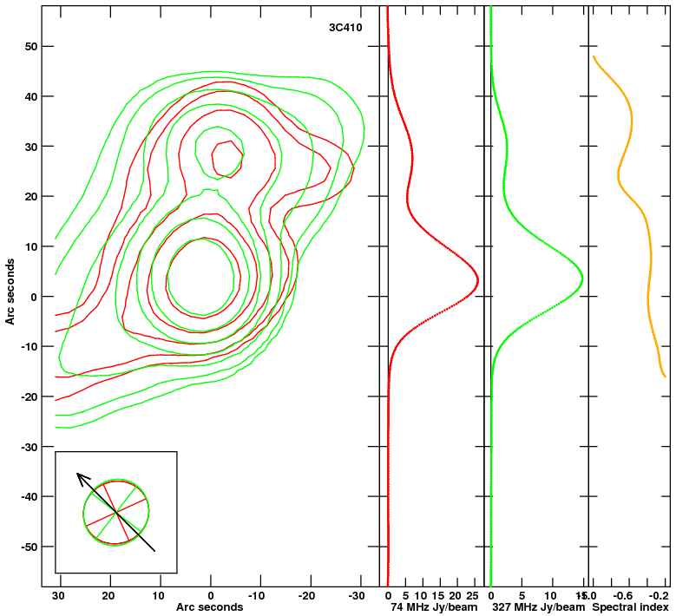Image resolution: width=676 pixels, height=616 pixels.
Task: Select y-axis tick label -10
Action: [29, 346]
